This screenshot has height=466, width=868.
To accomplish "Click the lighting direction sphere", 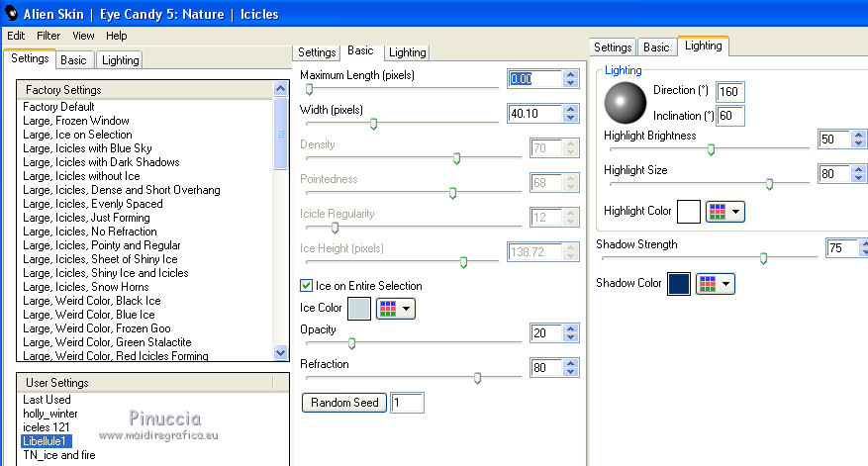I will tap(625, 102).
